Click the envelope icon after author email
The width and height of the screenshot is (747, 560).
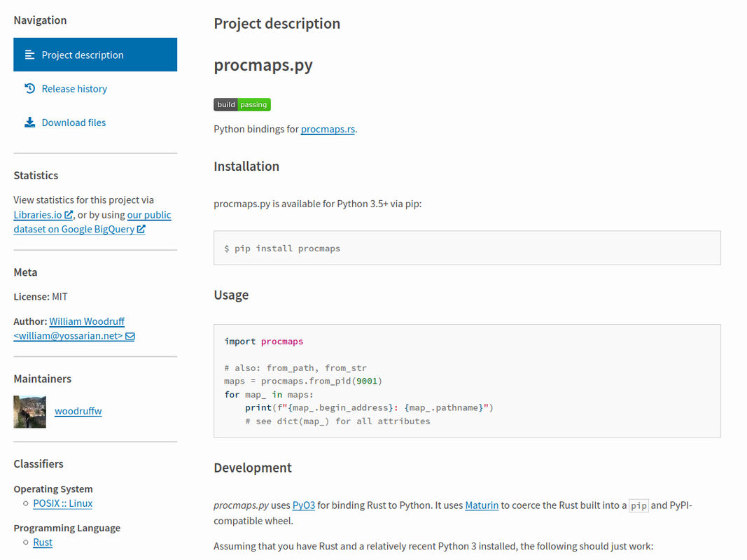pos(130,336)
